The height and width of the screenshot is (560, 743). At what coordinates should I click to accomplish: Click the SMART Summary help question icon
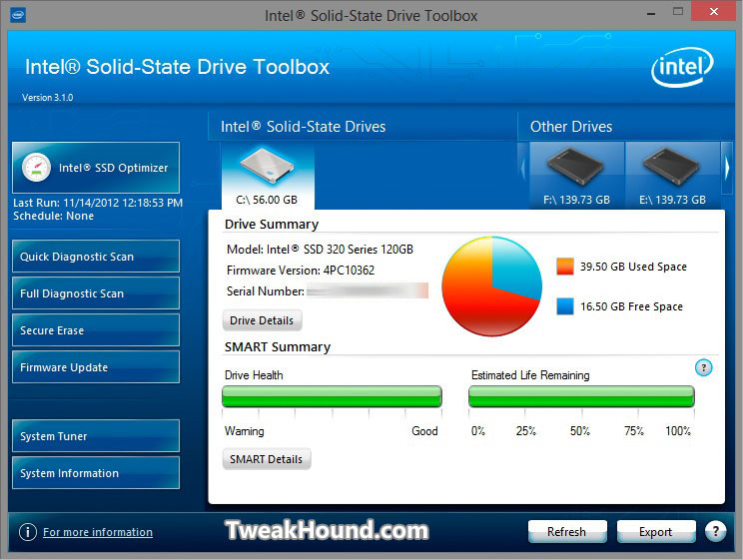pyautogui.click(x=704, y=367)
